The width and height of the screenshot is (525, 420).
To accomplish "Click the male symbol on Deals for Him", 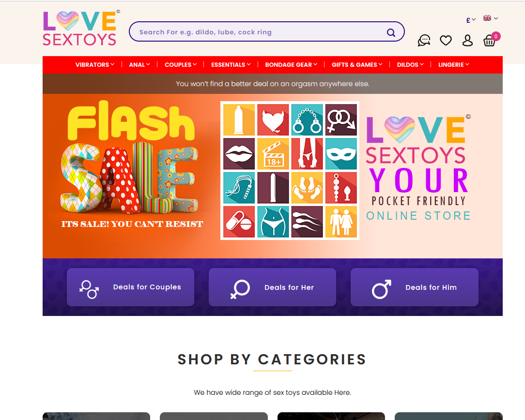I will 381,289.
